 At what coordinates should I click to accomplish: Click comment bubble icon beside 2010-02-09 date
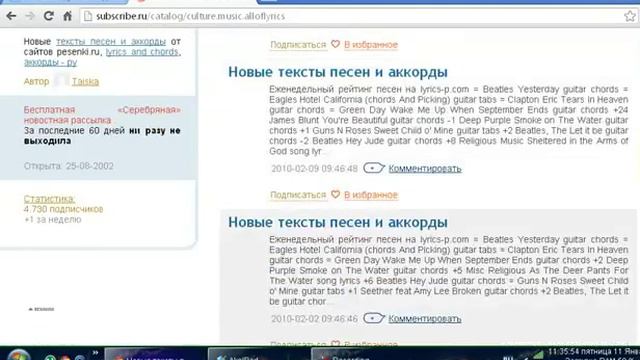(373, 168)
